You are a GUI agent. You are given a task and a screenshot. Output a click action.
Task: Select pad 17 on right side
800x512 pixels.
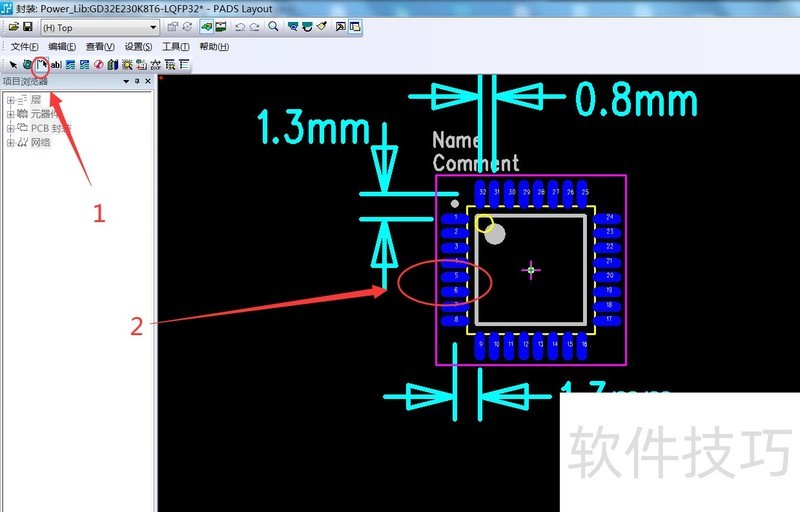click(607, 320)
